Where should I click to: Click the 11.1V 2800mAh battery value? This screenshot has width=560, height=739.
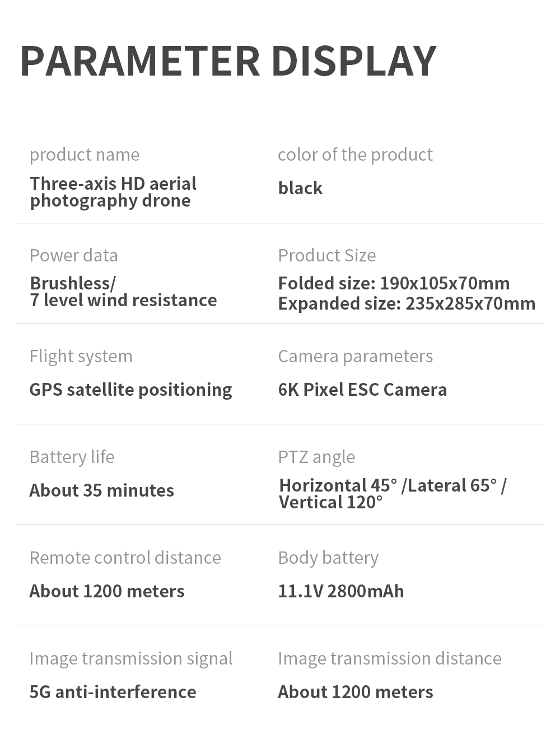(x=341, y=591)
